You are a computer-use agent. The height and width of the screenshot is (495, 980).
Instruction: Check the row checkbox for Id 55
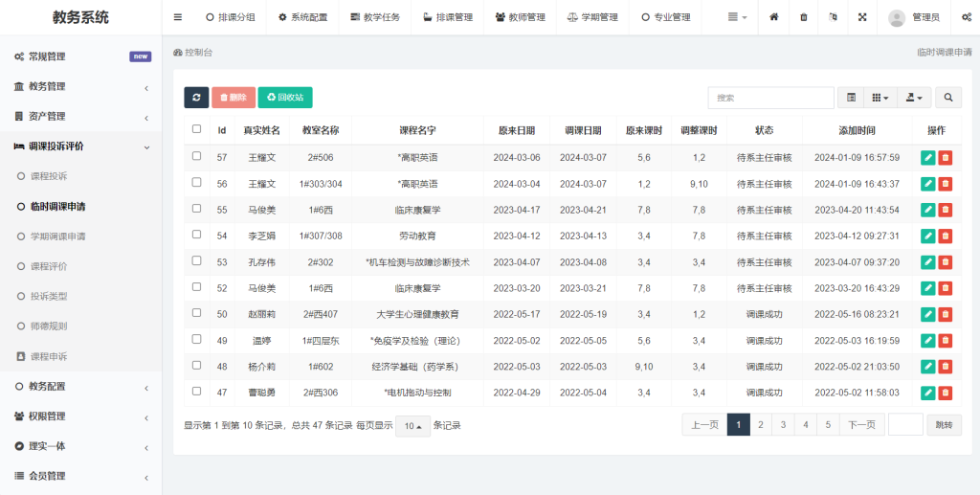click(197, 208)
